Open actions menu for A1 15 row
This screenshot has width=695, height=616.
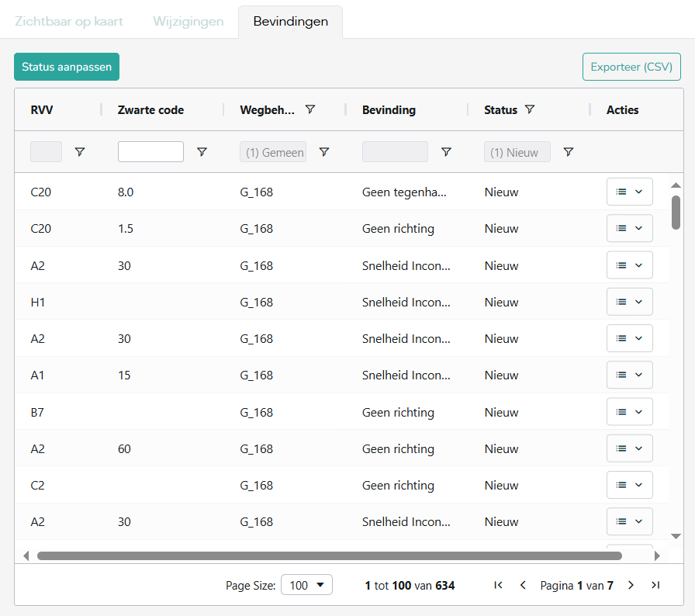click(629, 375)
